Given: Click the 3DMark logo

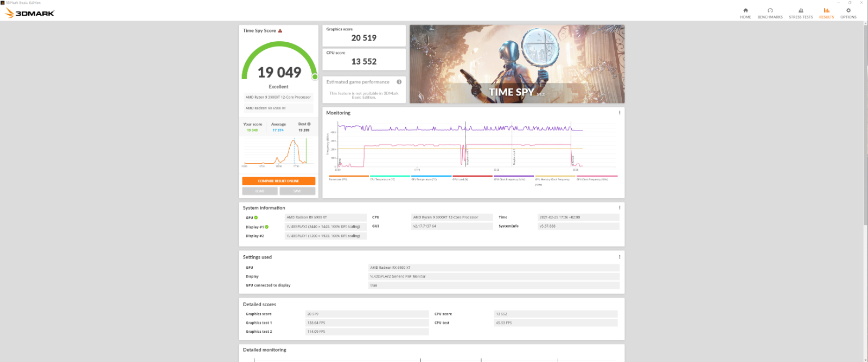Looking at the screenshot, I should click(30, 13).
